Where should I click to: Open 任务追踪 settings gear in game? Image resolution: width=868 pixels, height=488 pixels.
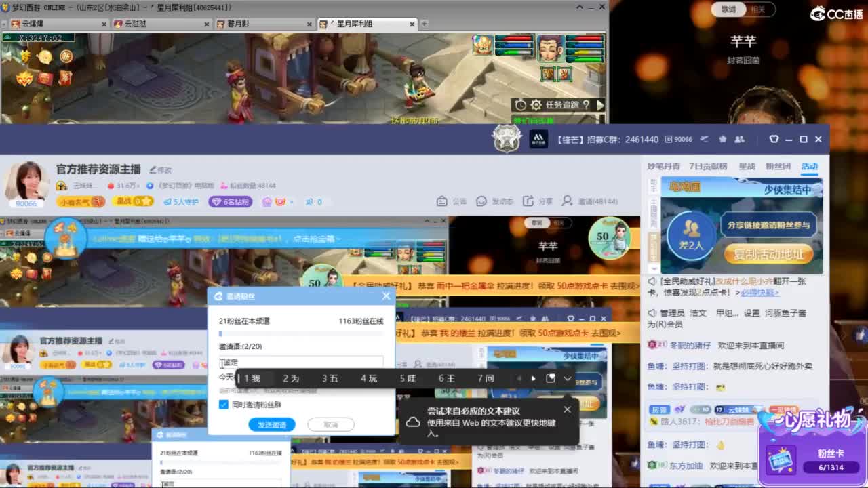click(x=536, y=104)
